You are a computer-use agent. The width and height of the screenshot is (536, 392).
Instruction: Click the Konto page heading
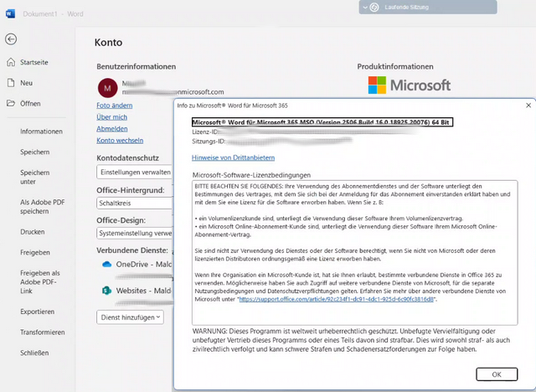108,43
